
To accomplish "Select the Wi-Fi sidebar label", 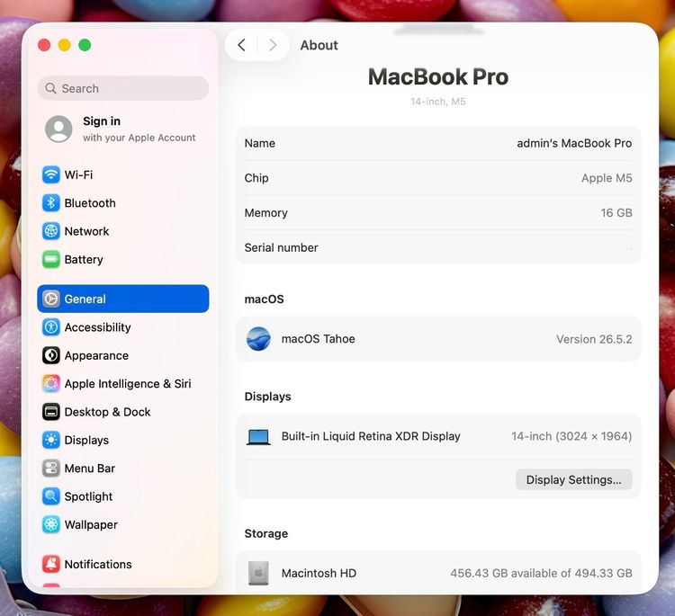I will 79,174.
